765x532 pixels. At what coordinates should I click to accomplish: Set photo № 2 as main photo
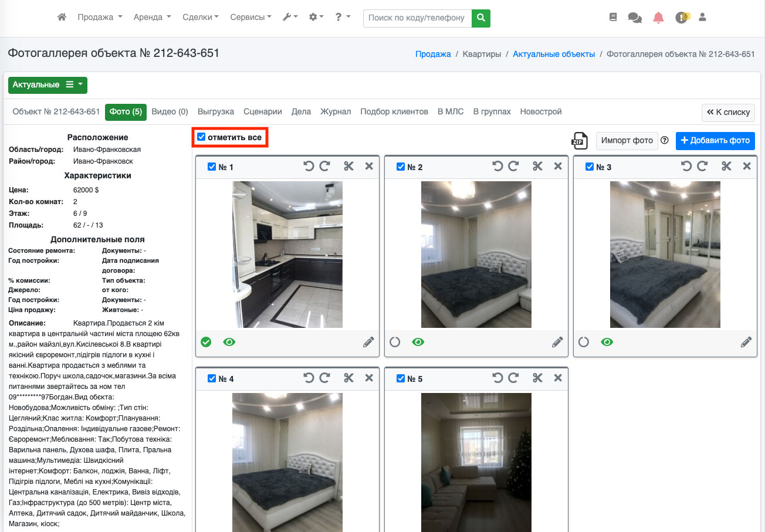click(395, 342)
